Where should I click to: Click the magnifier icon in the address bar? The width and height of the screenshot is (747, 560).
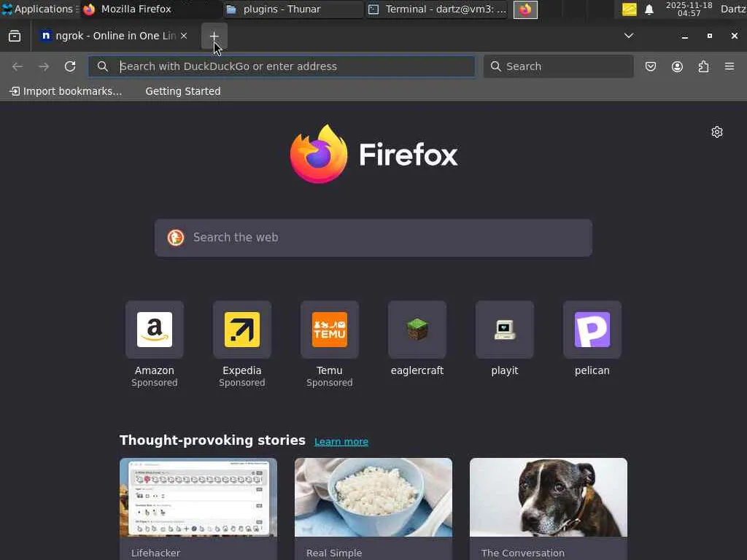point(102,66)
